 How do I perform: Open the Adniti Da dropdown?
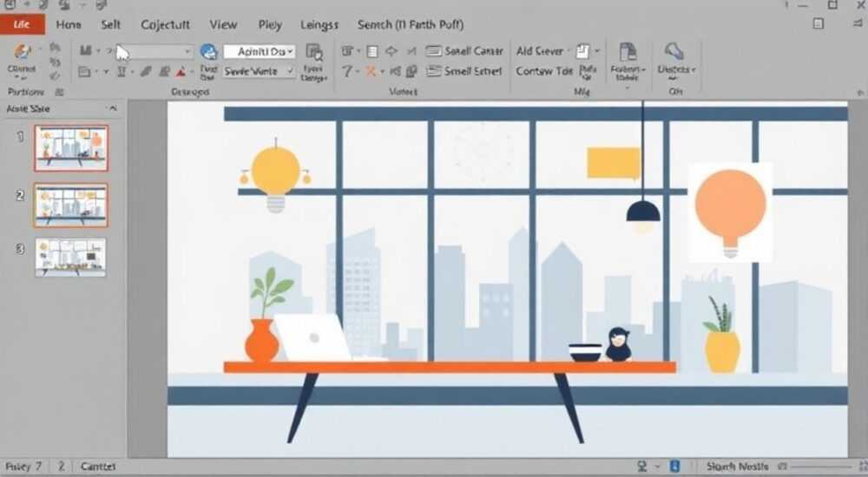tap(260, 51)
